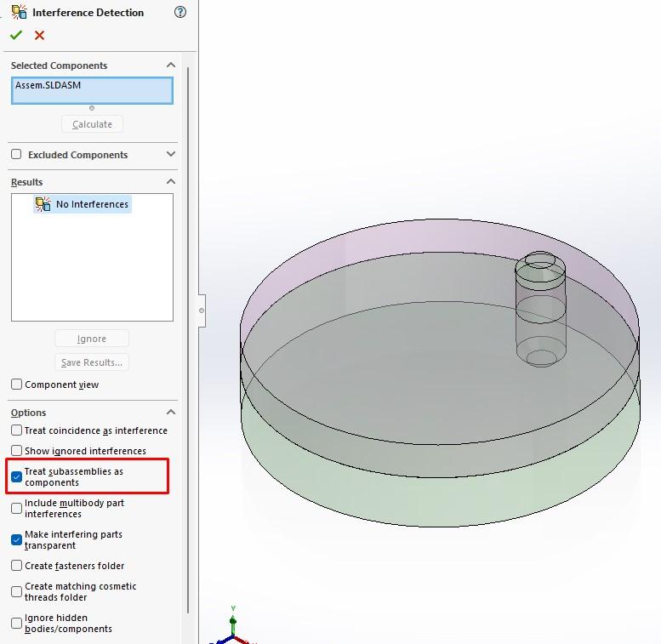Click the Ignore button
Viewport: 661px width, 644px height.
(92, 339)
